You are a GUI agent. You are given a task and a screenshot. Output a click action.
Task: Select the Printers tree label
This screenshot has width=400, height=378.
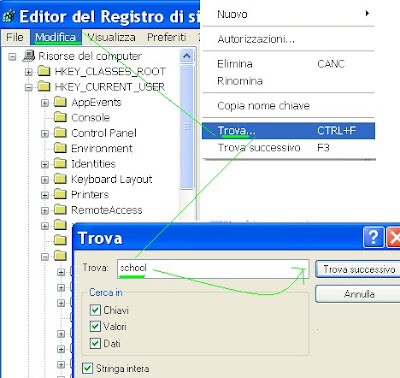pyautogui.click(x=90, y=195)
